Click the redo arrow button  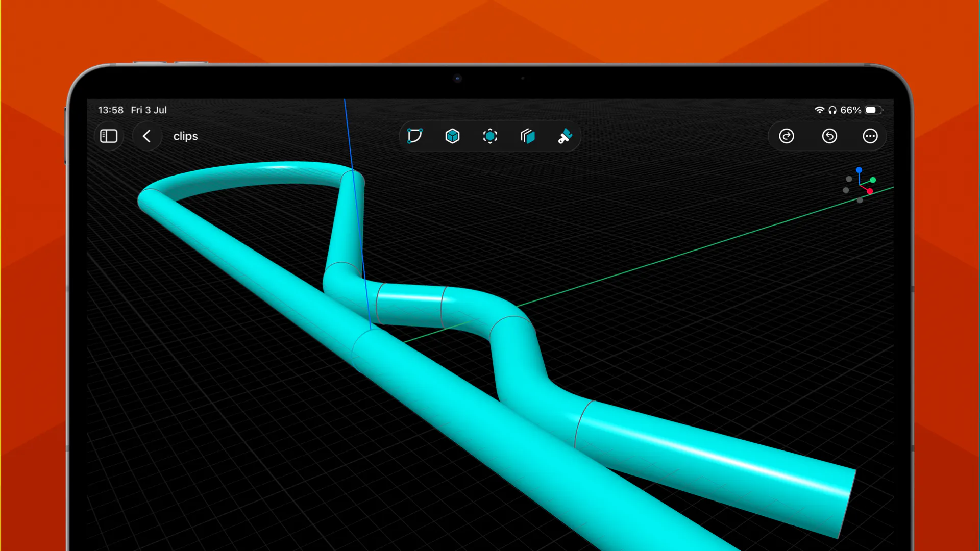pyautogui.click(x=787, y=136)
